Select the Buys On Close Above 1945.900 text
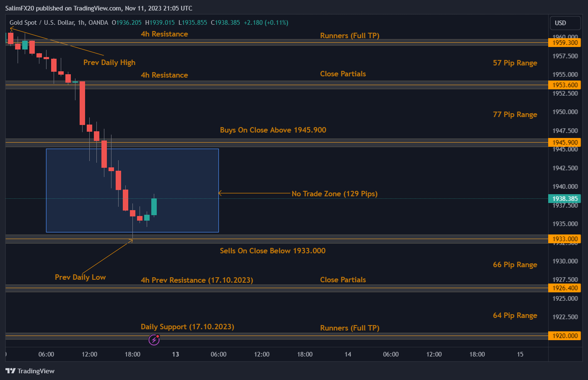Image resolution: width=588 pixels, height=380 pixels. point(273,130)
